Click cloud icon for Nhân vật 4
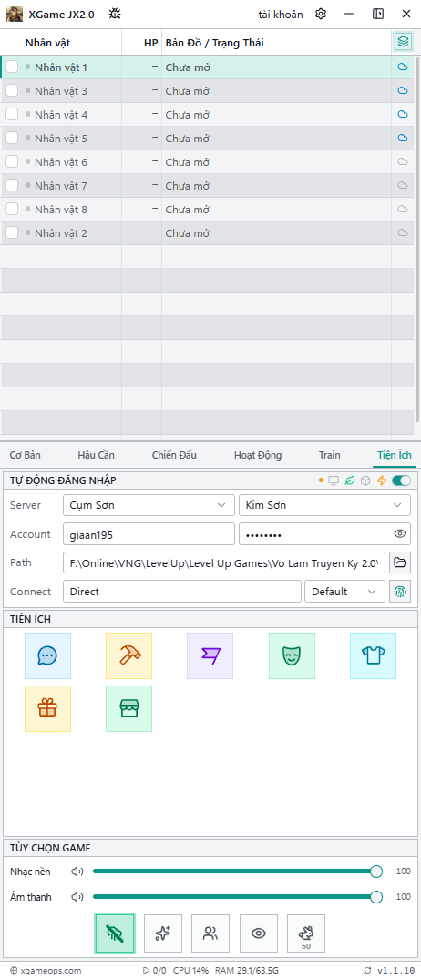The image size is (421, 980). [403, 114]
